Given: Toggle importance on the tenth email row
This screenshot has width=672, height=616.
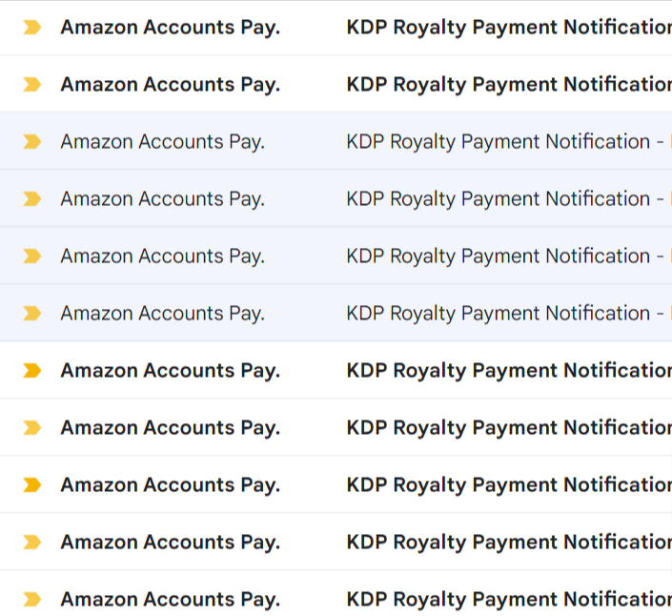Looking at the screenshot, I should tap(32, 543).
